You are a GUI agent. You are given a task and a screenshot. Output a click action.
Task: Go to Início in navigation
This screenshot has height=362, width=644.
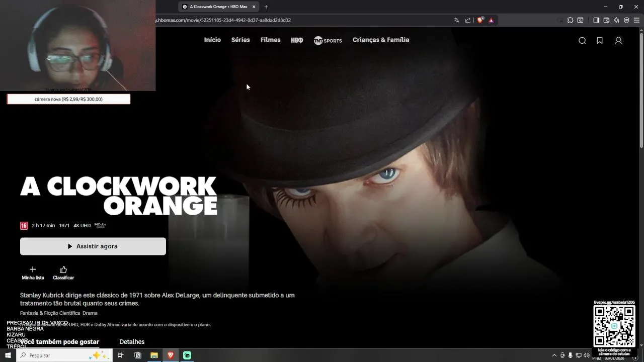point(212,40)
